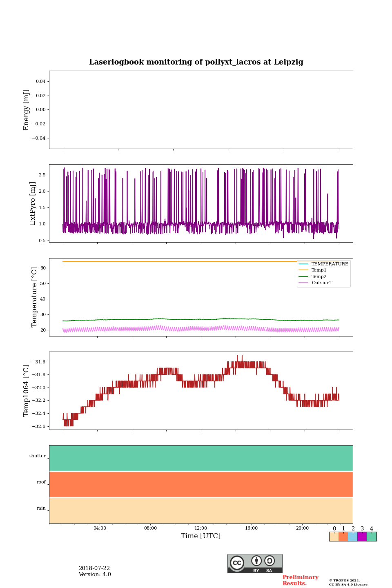The image size is (392, 588).
Task: Click the Laserlogbook monitoring chart title
Action: [x=196, y=62]
